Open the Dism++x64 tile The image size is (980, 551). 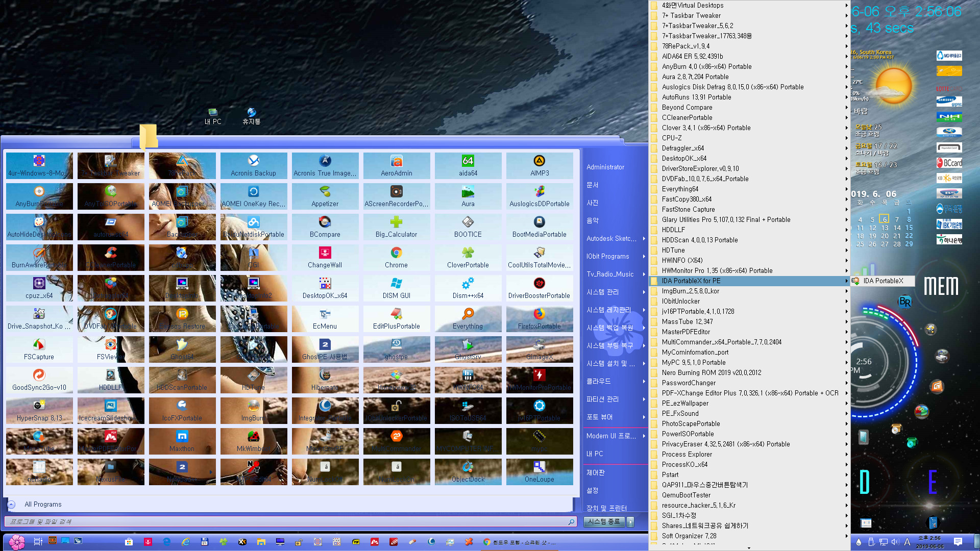click(468, 288)
